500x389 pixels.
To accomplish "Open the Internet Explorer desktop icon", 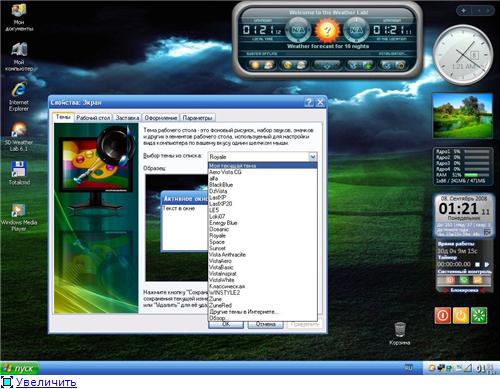I will coord(19,96).
